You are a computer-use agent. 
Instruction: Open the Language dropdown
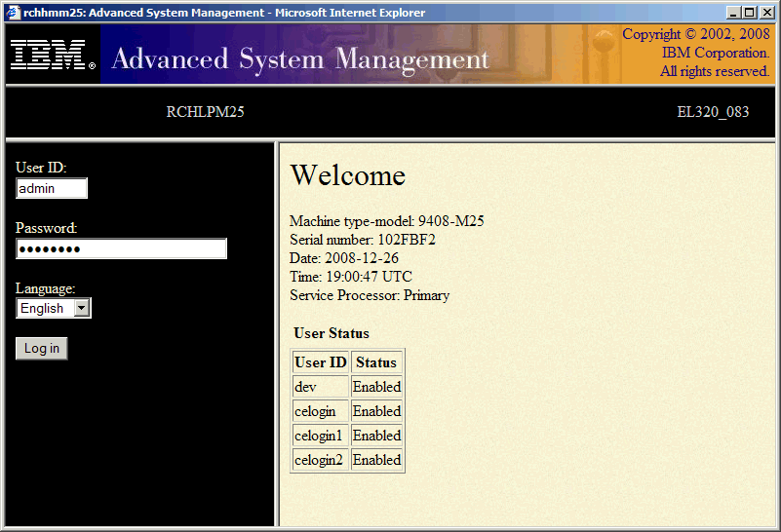pos(54,308)
